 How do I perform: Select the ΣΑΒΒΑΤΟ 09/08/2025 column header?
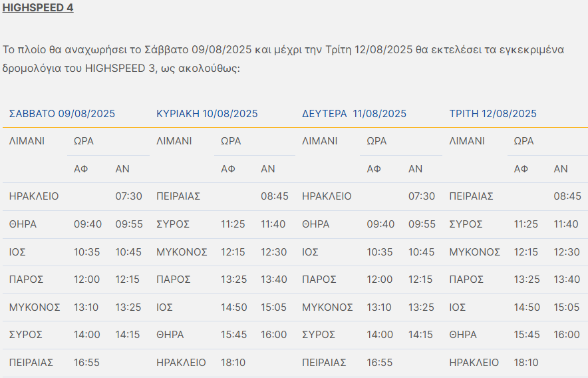coord(62,114)
